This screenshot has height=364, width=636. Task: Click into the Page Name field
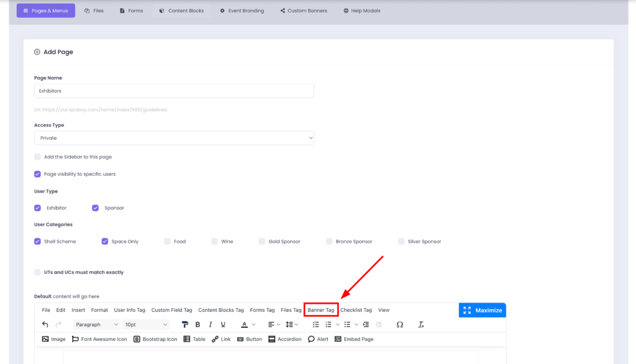[x=174, y=91]
